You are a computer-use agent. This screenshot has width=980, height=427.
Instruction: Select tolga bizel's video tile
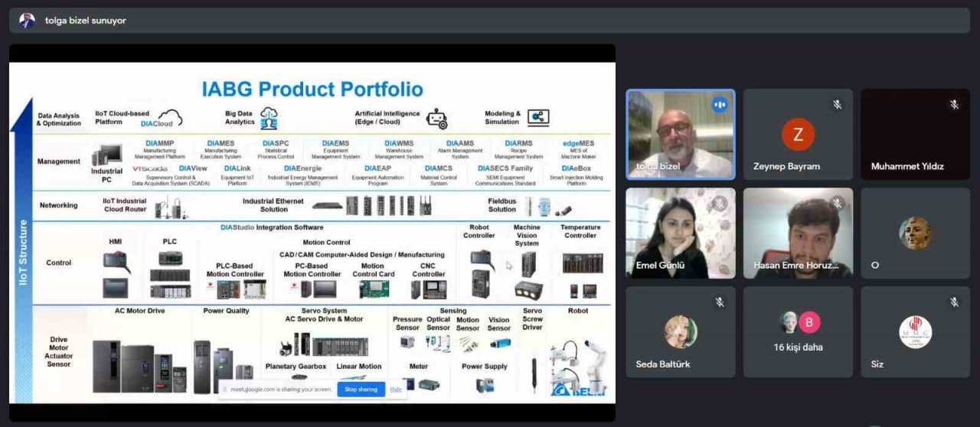click(680, 134)
